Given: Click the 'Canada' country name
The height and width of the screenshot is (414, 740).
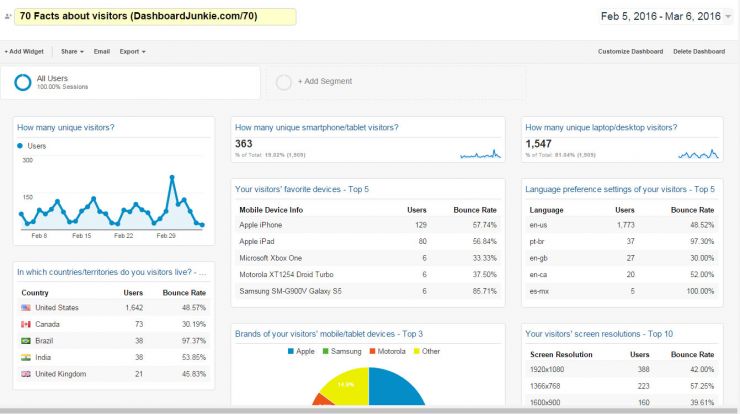Looking at the screenshot, I should 47,324.
